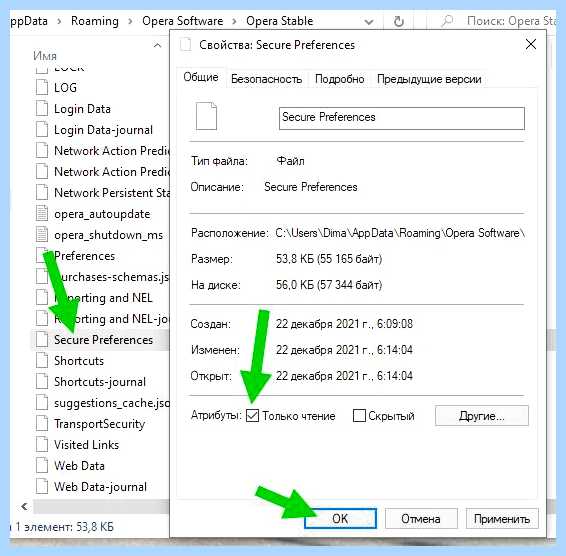This screenshot has width=566, height=556.
Task: Select the Opera Software breadcrumb segment
Action: coord(182,21)
